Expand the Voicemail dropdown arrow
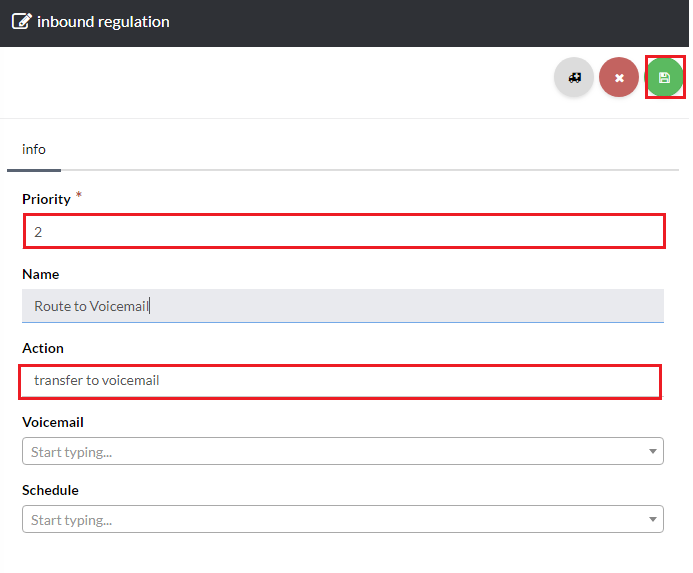 (x=653, y=452)
